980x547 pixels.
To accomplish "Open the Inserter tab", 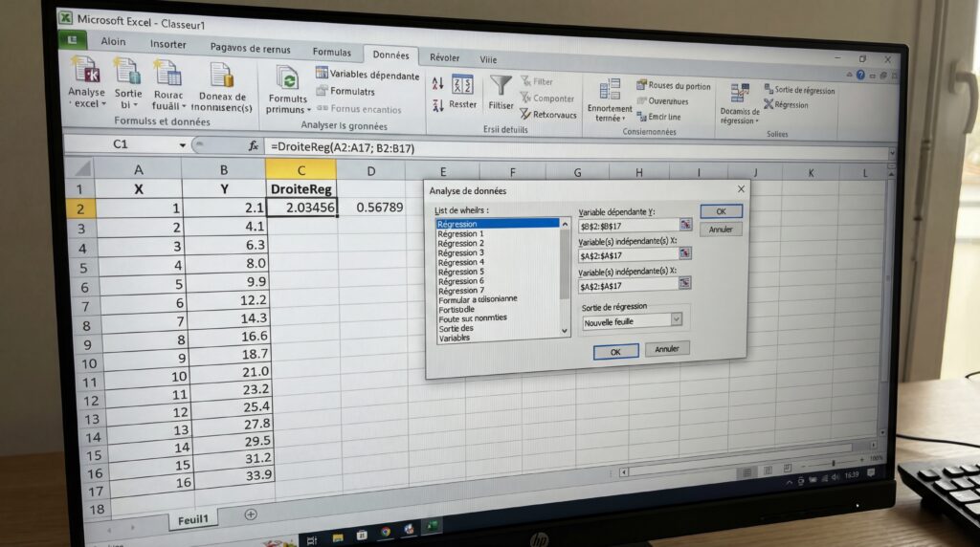I will (167, 44).
